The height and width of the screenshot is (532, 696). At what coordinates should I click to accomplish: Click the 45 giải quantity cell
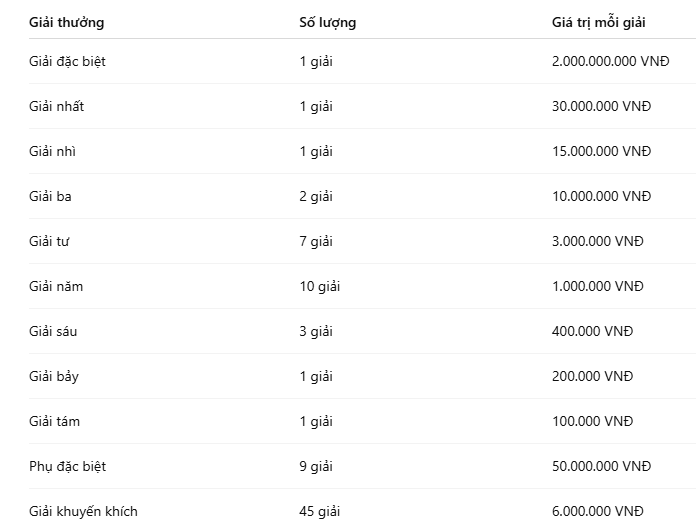coord(320,511)
